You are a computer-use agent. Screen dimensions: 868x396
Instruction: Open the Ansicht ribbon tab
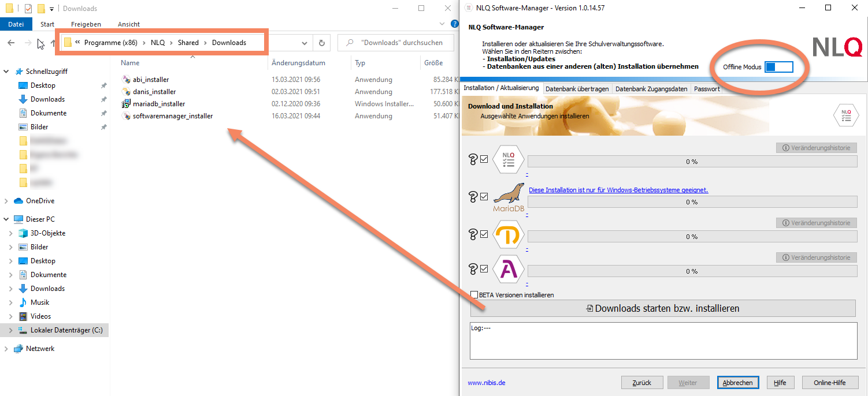pos(129,24)
